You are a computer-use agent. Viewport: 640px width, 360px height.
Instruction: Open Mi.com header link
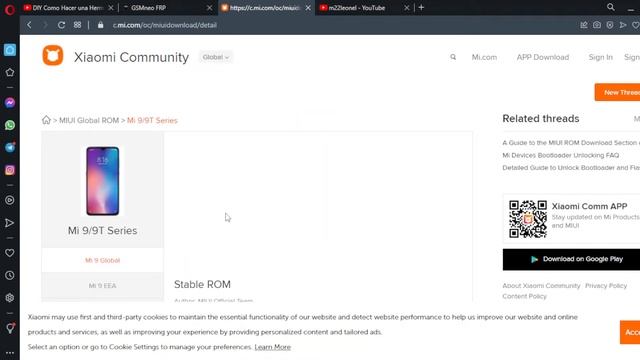click(484, 57)
